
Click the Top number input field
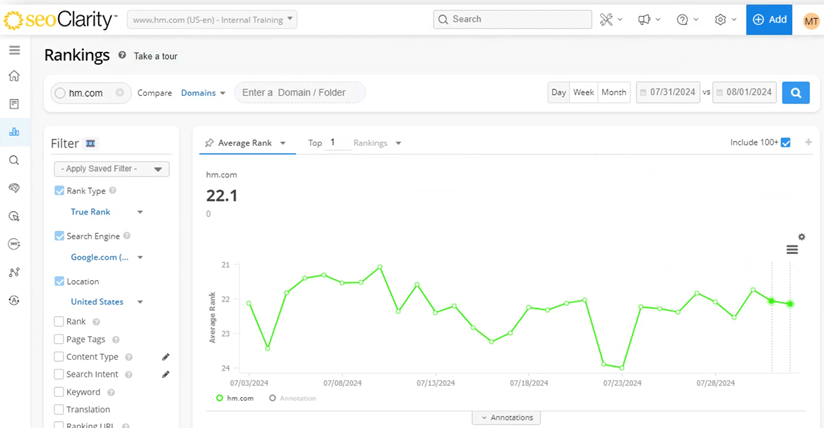point(337,142)
